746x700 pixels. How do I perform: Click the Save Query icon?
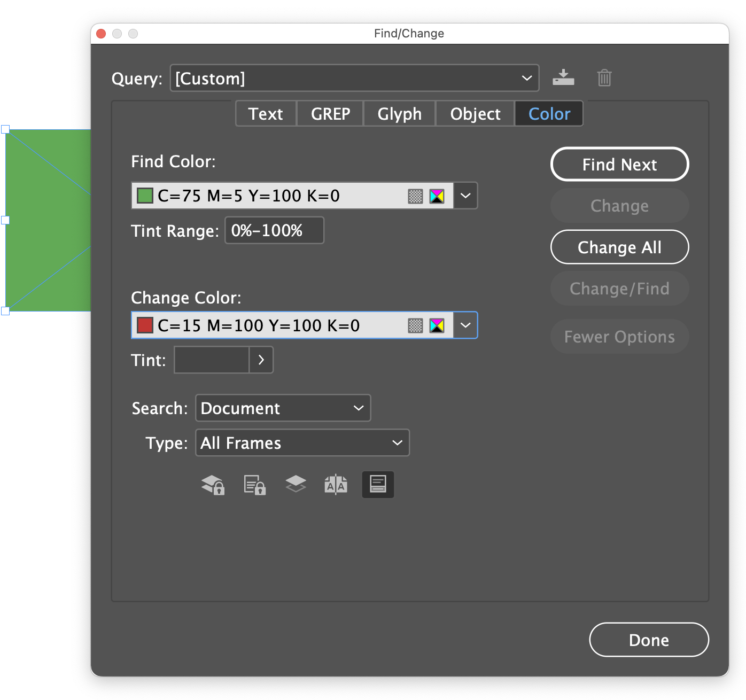click(x=563, y=77)
